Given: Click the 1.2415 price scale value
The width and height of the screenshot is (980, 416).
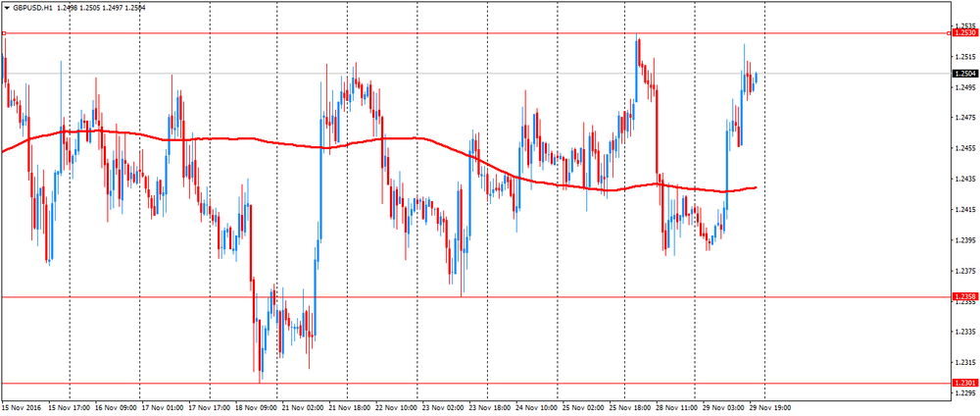Looking at the screenshot, I should point(965,210).
